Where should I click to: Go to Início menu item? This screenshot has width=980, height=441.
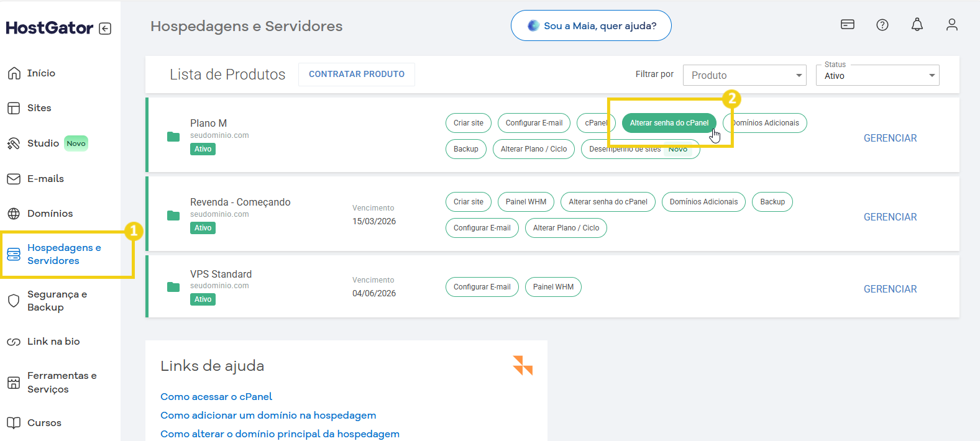(x=41, y=73)
